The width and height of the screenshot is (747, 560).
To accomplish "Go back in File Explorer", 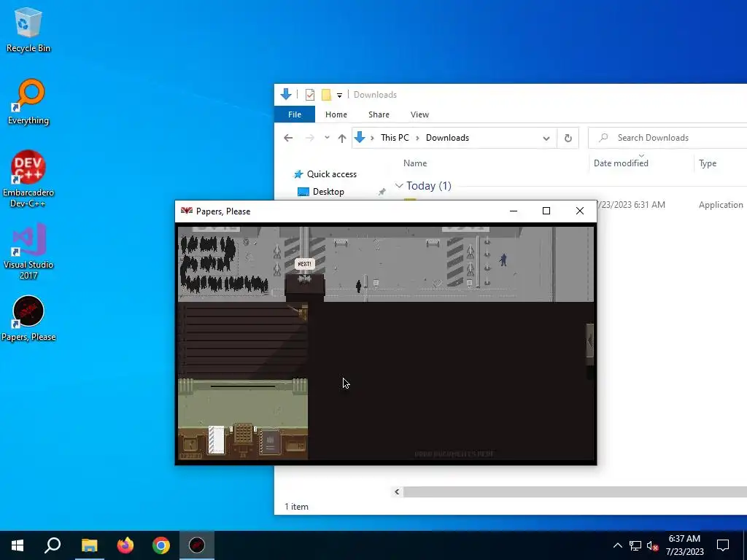I will tap(288, 138).
